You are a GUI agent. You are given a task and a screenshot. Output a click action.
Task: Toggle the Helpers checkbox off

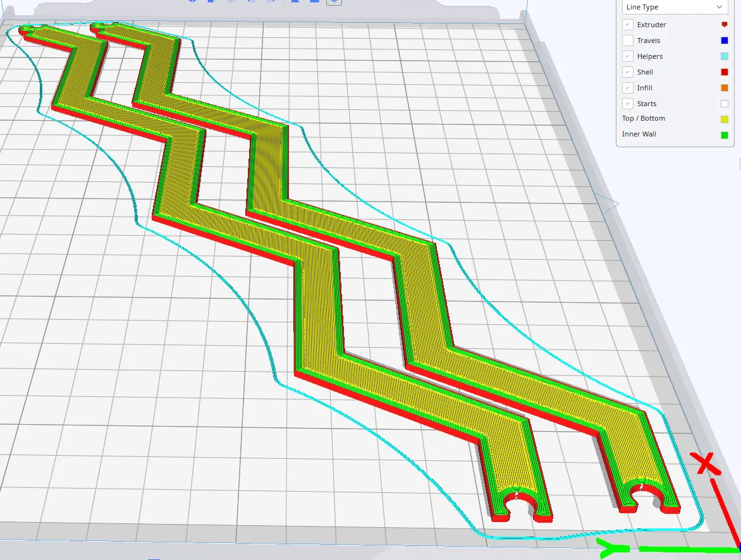coord(628,56)
